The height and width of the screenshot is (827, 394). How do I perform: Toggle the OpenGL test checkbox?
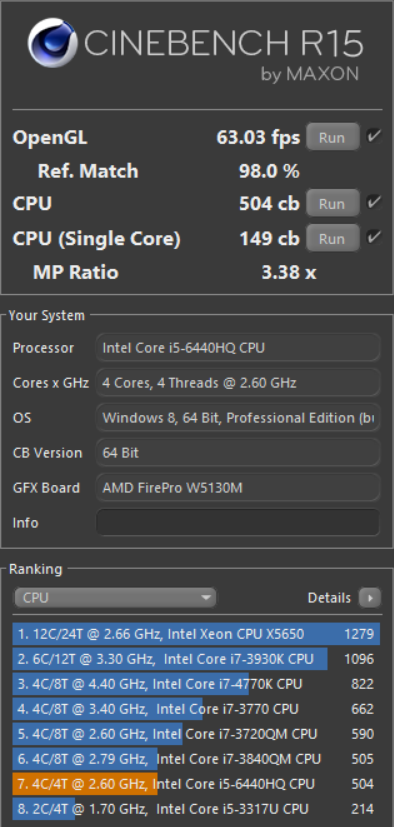pyautogui.click(x=374, y=137)
